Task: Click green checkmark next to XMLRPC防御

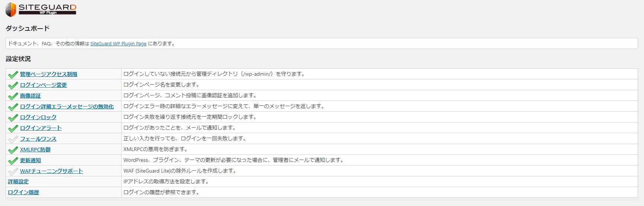Action: [x=13, y=150]
